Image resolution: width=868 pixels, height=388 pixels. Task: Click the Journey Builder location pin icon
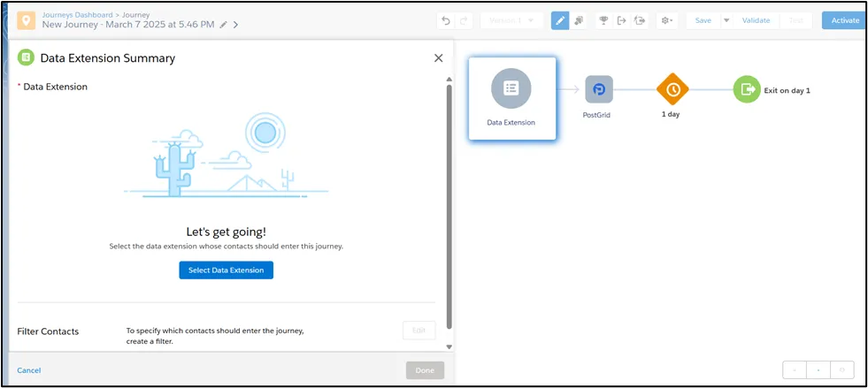coord(26,20)
